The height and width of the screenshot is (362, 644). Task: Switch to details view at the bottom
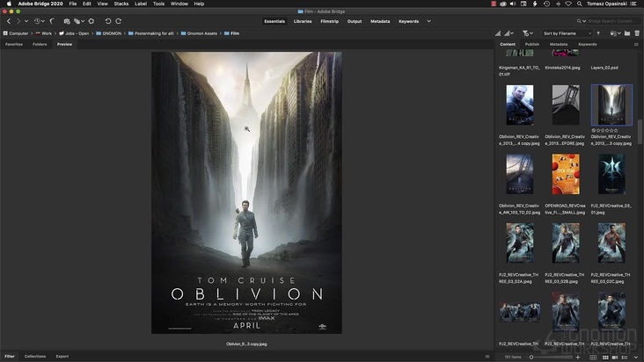616,357
